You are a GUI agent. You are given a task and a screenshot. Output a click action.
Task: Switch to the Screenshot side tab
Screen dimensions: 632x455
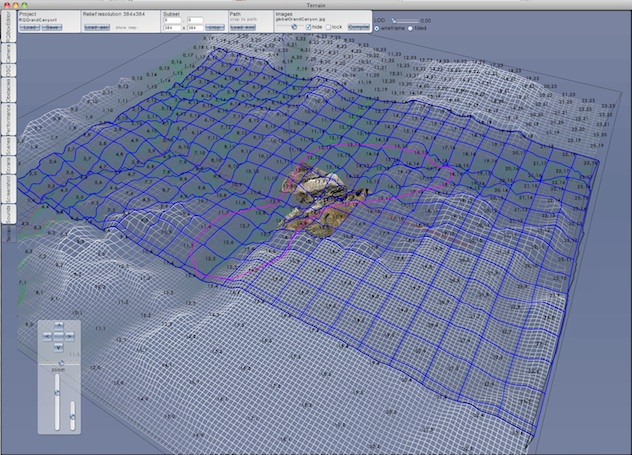click(x=9, y=189)
